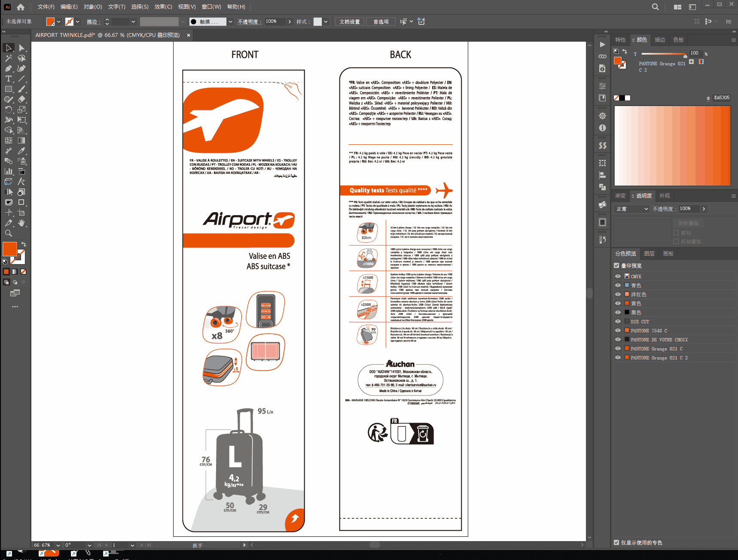Hide the PANTONE 7548 C eye
Image resolution: width=738 pixels, height=560 pixels.
[618, 330]
